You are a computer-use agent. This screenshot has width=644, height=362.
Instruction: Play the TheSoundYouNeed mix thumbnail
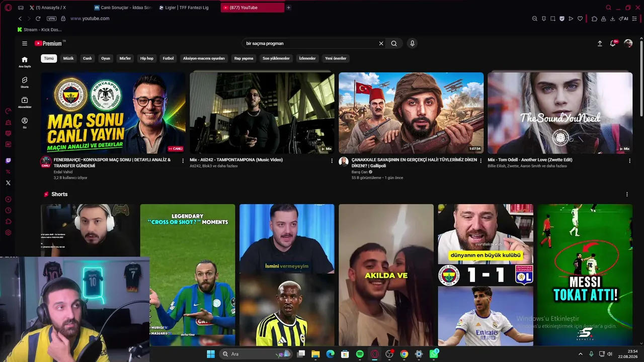click(560, 113)
